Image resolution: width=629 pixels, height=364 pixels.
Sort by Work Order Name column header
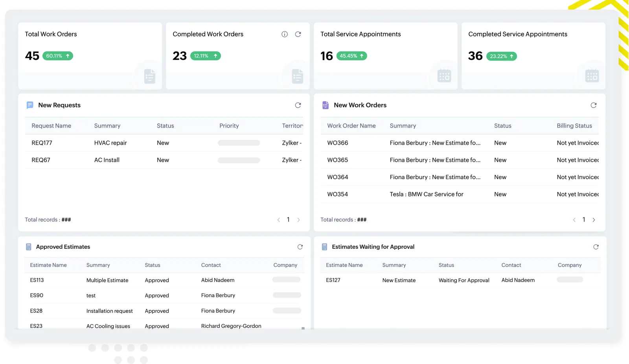point(351,126)
